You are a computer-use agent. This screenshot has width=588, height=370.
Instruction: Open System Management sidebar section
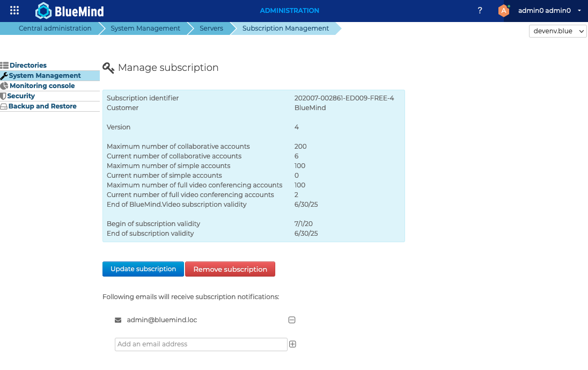pos(45,75)
